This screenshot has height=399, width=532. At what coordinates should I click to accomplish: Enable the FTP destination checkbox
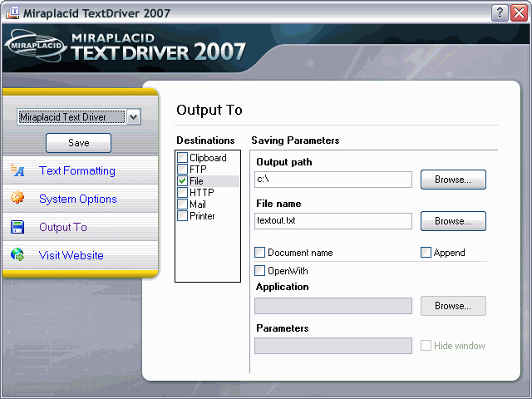(183, 169)
